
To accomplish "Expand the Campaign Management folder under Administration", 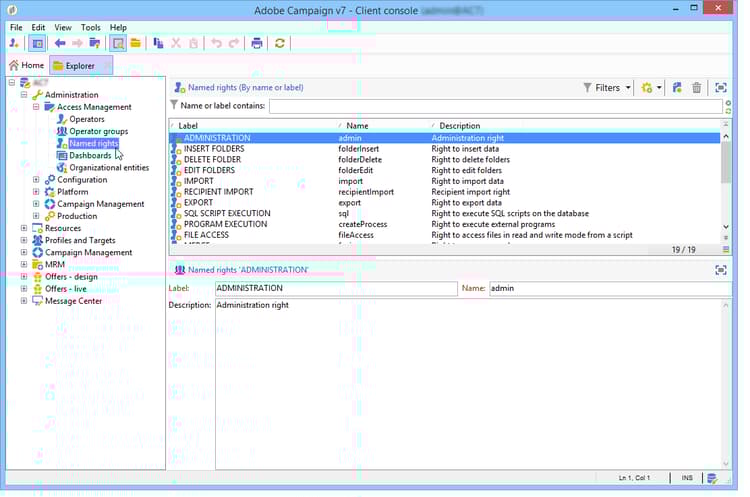I will (x=36, y=204).
